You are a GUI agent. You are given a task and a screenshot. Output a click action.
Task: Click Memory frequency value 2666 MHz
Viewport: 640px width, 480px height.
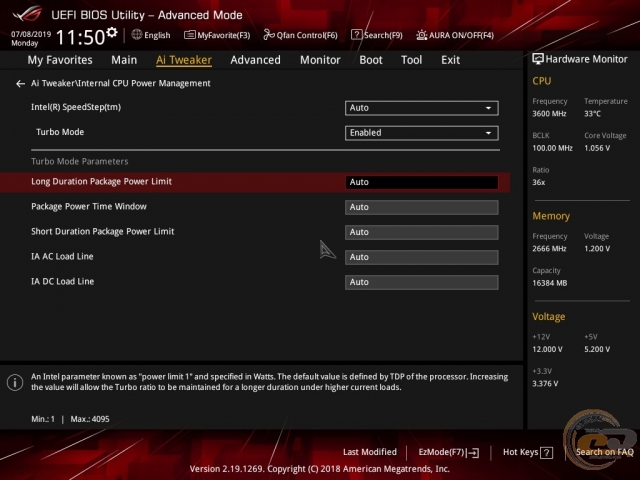549,249
